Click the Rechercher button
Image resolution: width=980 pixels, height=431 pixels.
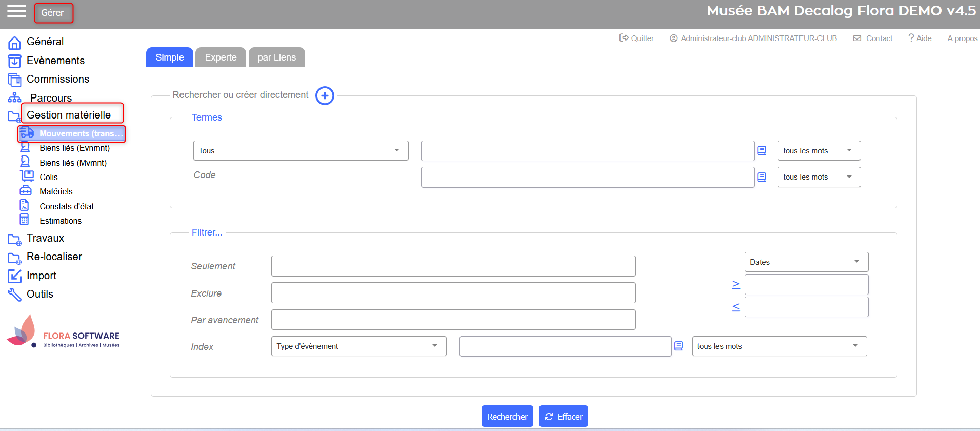(x=507, y=417)
